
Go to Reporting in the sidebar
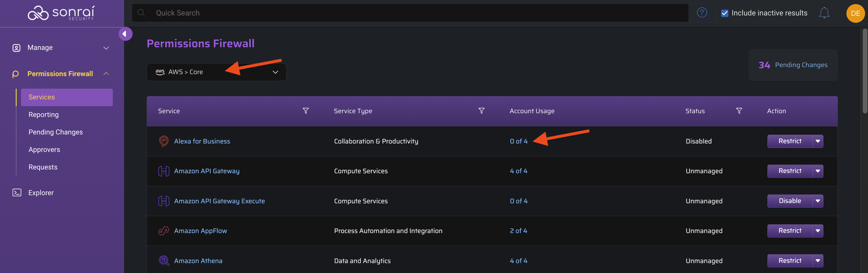[43, 115]
